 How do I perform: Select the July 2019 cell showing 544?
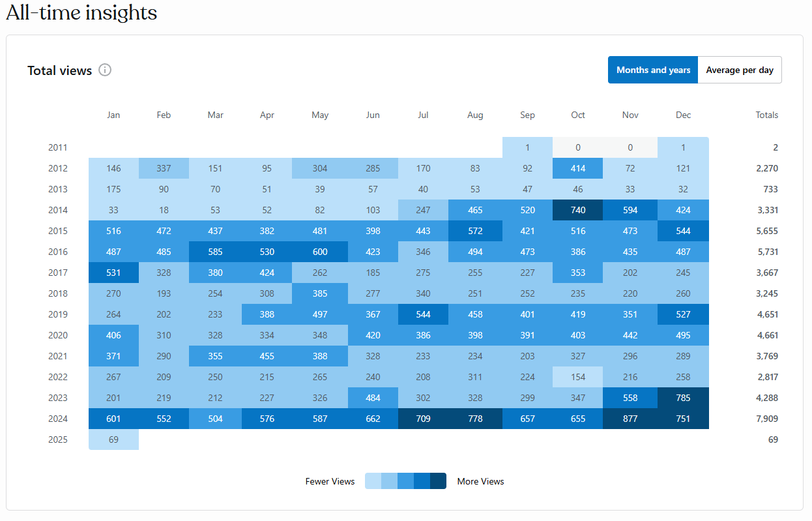pyautogui.click(x=423, y=314)
